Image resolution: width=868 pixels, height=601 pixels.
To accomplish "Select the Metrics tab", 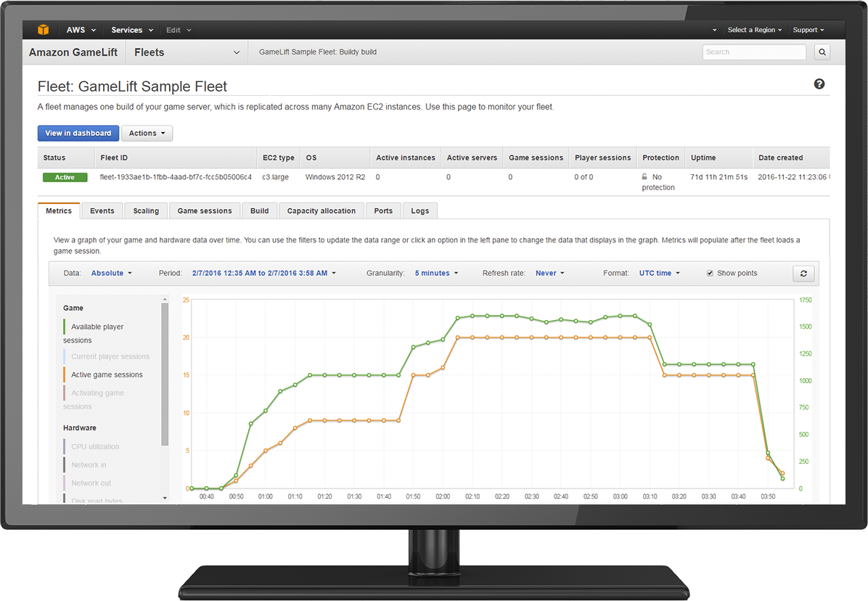I will tap(59, 210).
